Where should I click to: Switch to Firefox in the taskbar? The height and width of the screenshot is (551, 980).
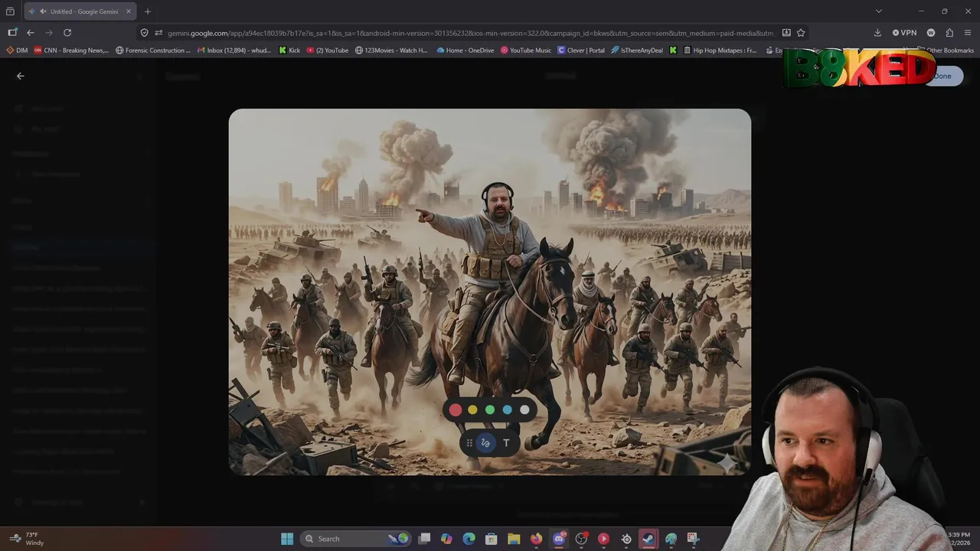(x=536, y=539)
